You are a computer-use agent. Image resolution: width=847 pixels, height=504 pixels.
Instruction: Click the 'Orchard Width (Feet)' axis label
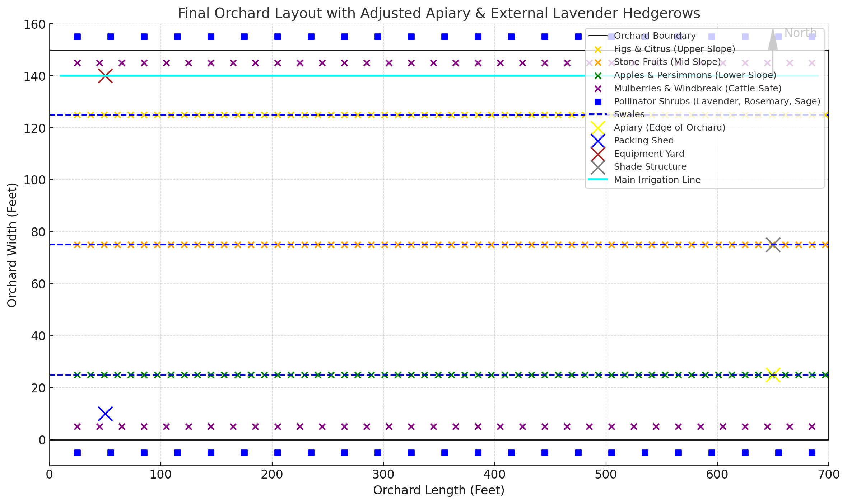(12, 245)
